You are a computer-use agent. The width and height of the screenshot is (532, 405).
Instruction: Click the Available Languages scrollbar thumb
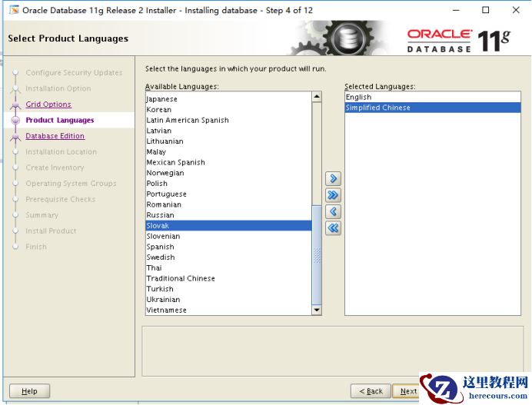click(x=317, y=254)
